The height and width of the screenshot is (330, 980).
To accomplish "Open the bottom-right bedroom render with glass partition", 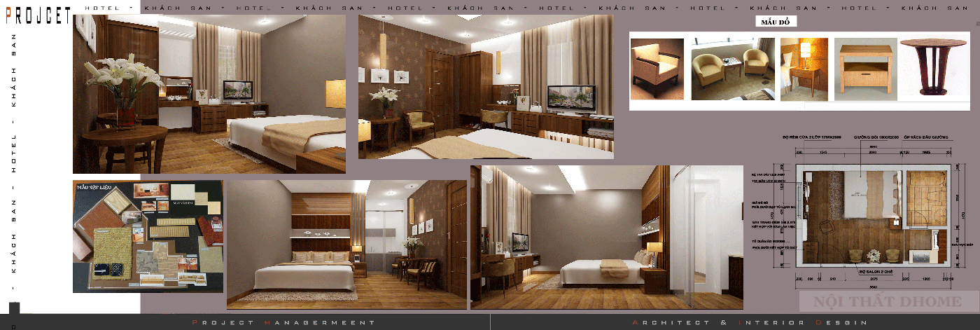I will [x=606, y=237].
